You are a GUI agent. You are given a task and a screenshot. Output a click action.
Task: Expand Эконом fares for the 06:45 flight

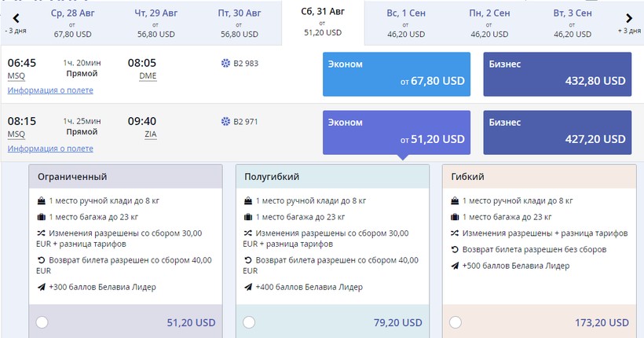397,74
